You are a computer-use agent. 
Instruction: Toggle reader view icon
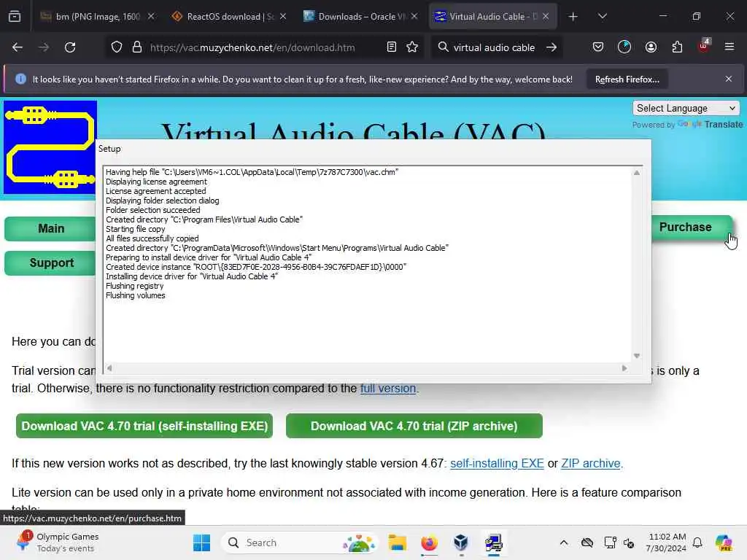click(392, 47)
